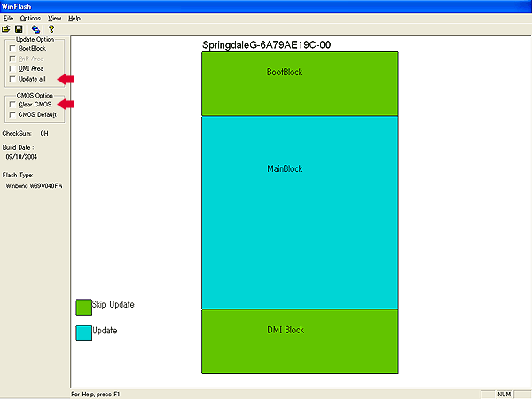Check the Update all option
This screenshot has height=399, width=532.
tap(12, 79)
